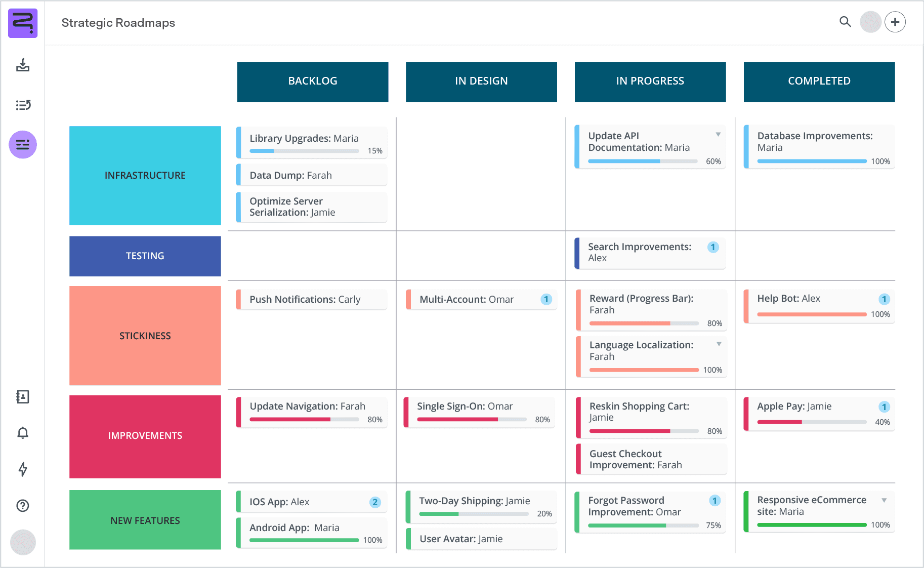This screenshot has height=568, width=924.
Task: Expand the Update API Documentation card chevron
Action: (x=718, y=134)
